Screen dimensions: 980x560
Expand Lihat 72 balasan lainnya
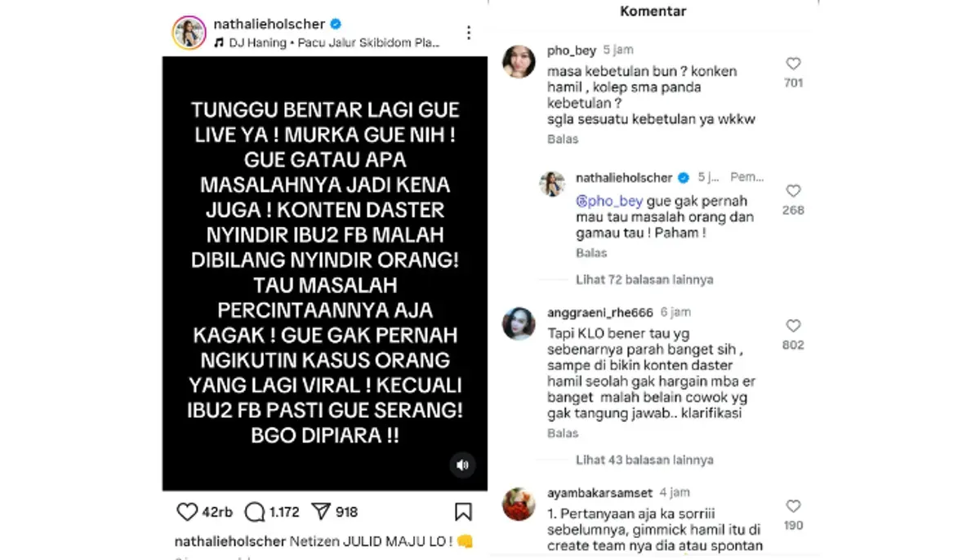pos(644,279)
